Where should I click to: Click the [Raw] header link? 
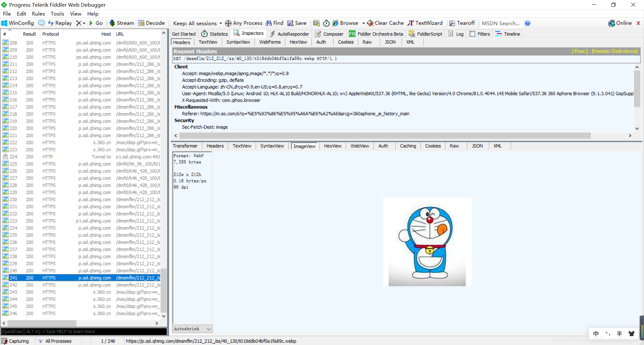(x=580, y=51)
